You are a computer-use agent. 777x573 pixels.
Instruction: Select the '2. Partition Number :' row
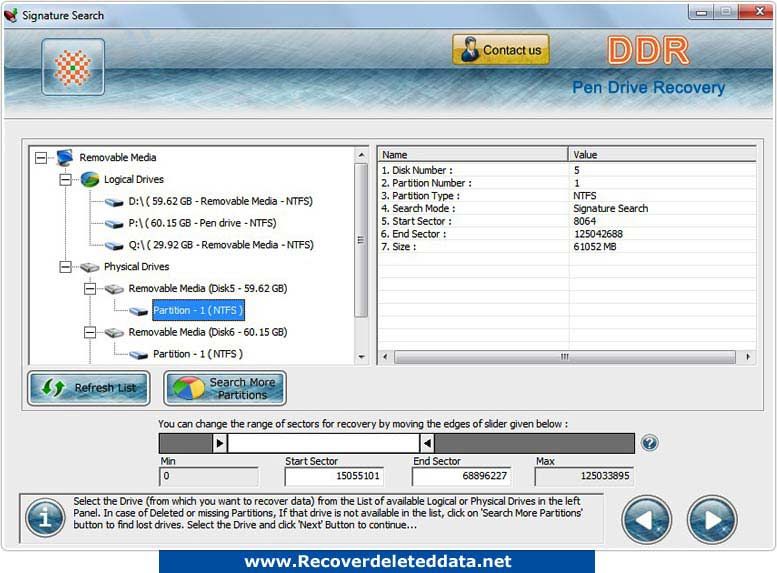click(x=567, y=183)
